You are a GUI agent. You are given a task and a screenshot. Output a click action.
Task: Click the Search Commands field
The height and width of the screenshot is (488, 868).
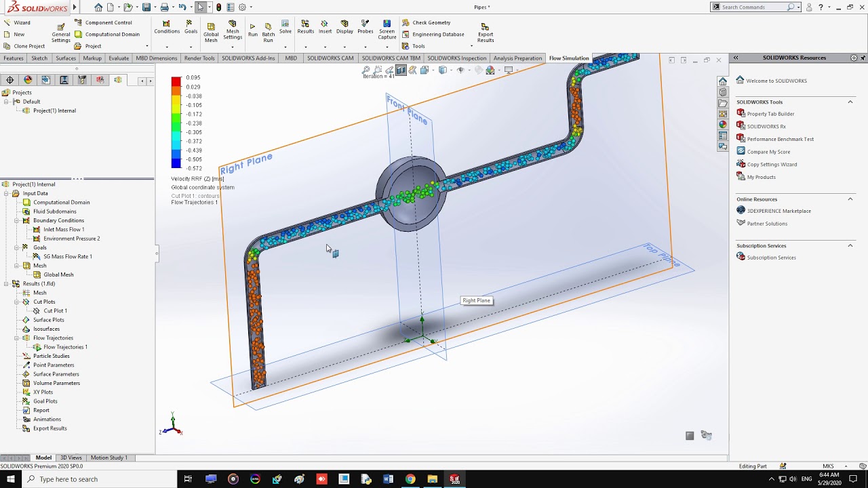(753, 7)
